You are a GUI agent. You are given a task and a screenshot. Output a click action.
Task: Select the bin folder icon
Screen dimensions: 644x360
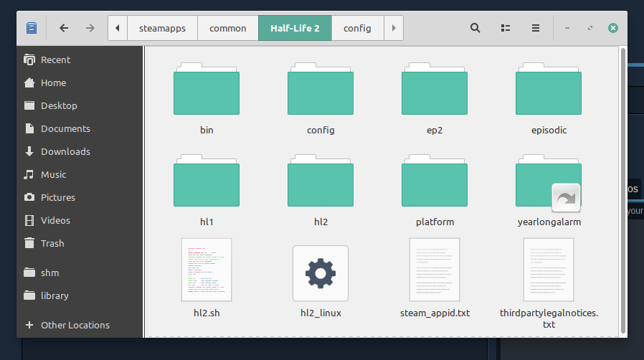(207, 89)
